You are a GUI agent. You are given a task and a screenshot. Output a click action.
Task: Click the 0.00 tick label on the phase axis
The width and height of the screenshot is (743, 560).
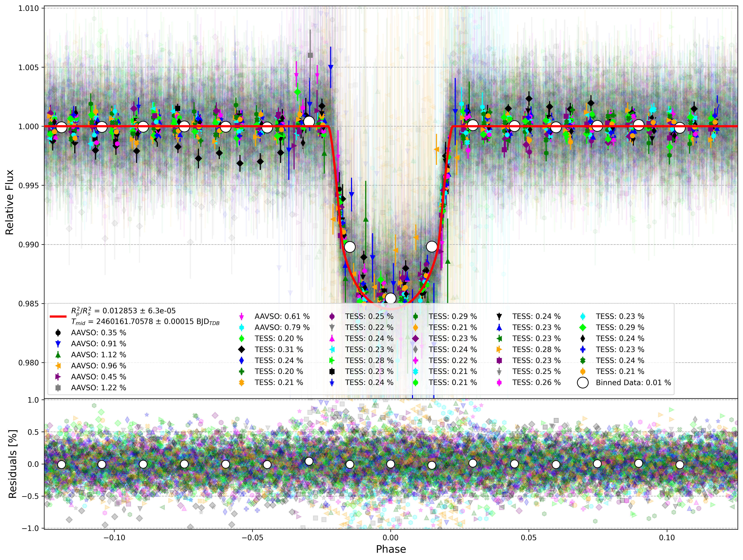tap(391, 538)
